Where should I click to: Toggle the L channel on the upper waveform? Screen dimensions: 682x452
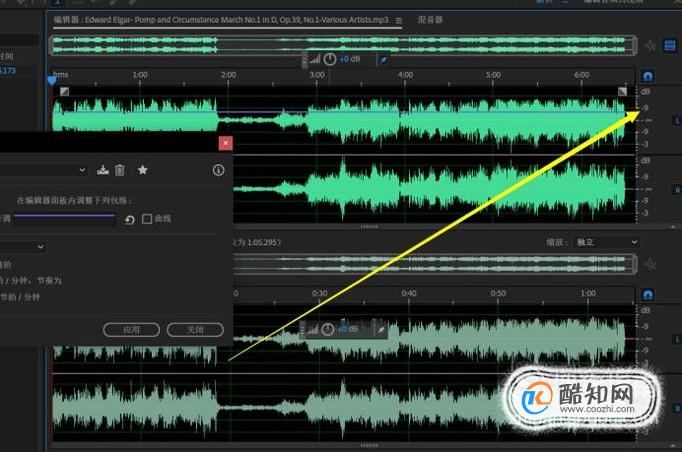(677, 120)
